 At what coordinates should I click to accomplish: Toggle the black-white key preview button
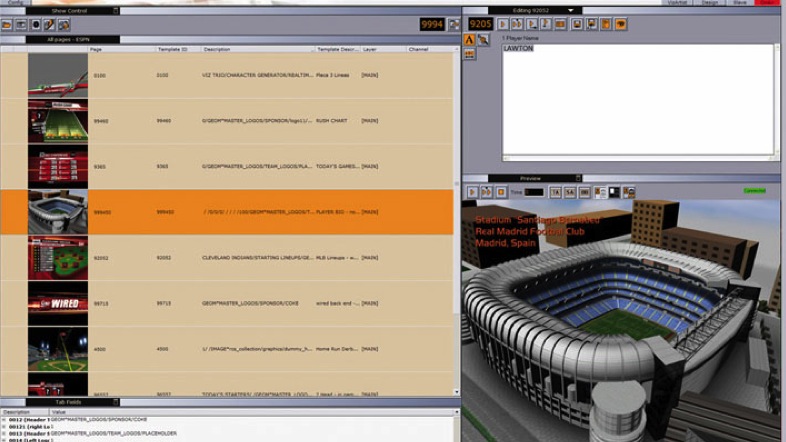click(614, 192)
